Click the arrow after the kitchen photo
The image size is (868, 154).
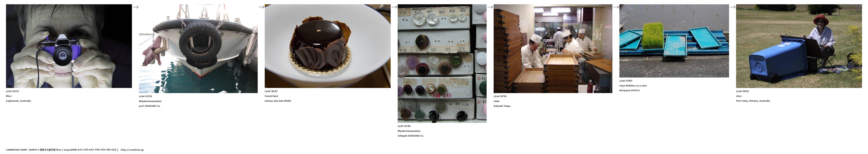616,7
